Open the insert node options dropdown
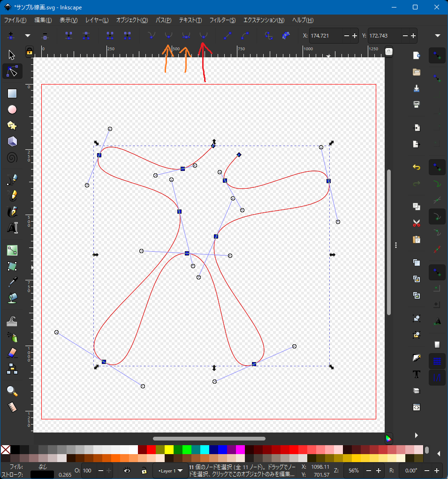 (28, 36)
